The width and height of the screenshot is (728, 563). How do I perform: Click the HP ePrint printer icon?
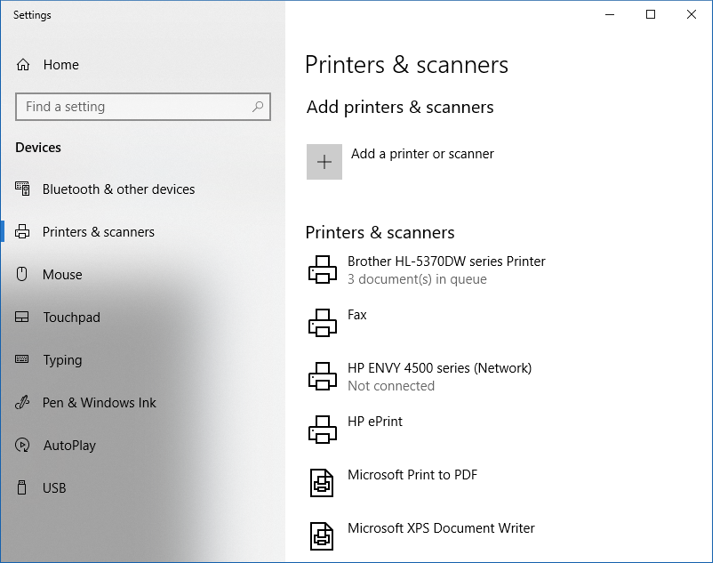[x=322, y=430]
